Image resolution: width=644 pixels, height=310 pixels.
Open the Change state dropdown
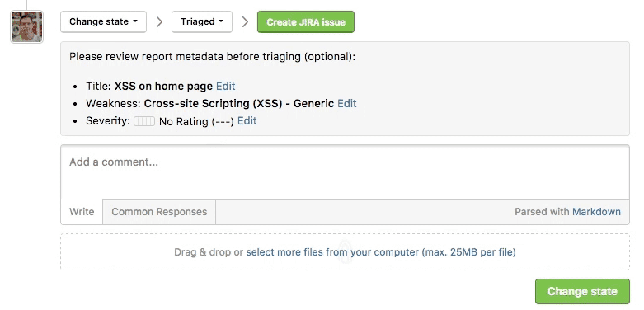103,22
